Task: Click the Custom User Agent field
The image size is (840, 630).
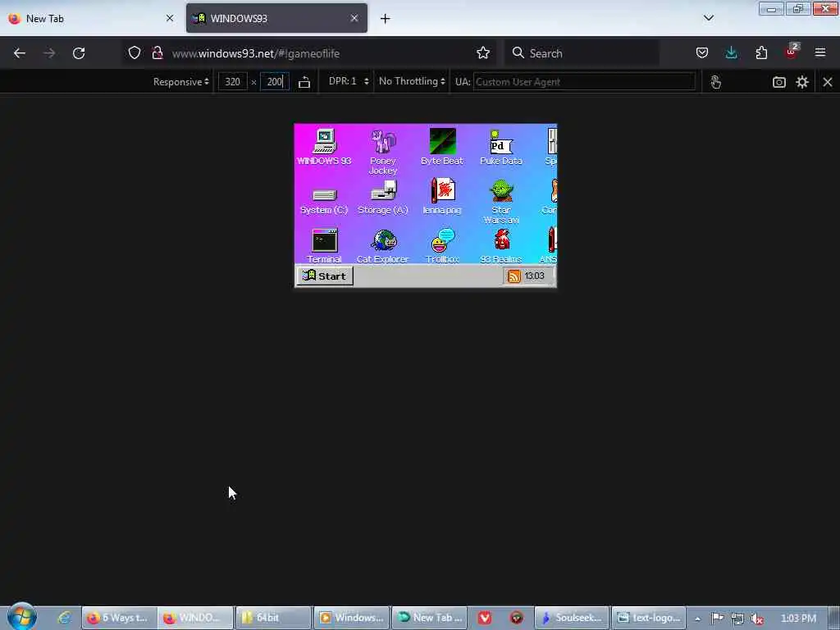Action: tap(584, 82)
